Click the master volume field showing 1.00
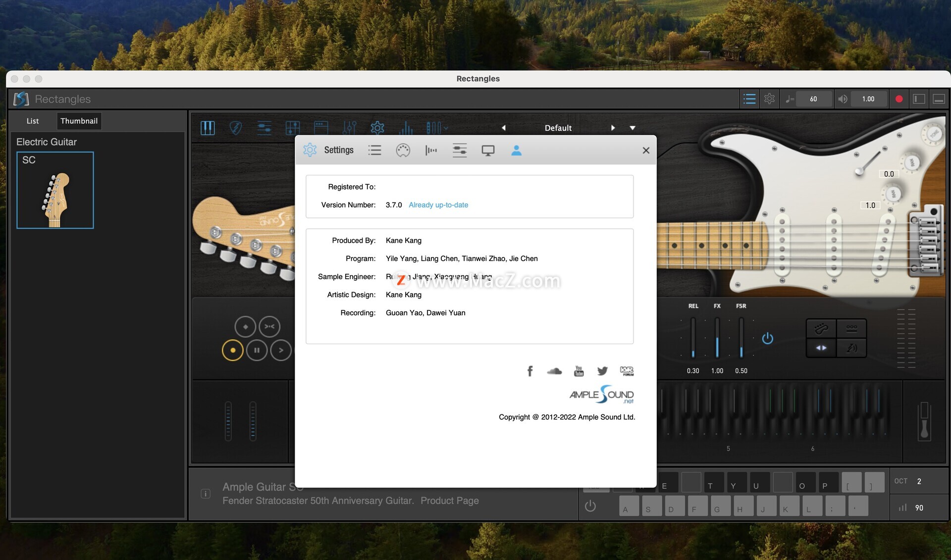 868,99
